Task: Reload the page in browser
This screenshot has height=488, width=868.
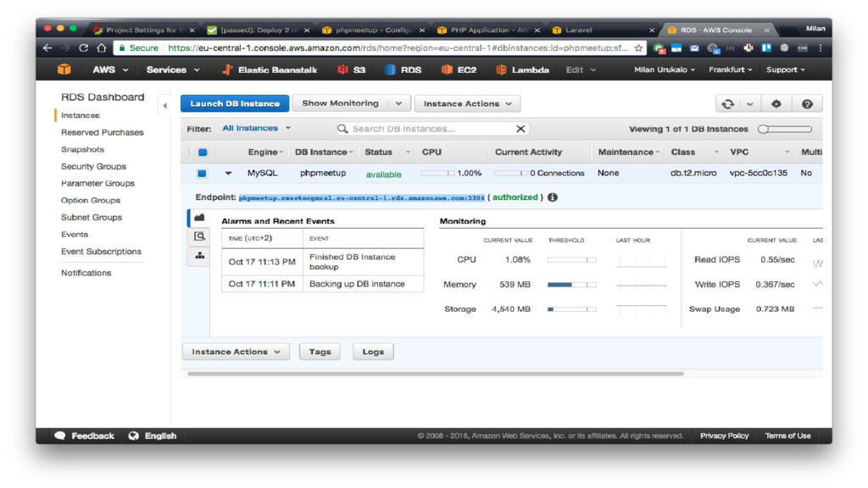Action: [x=84, y=48]
